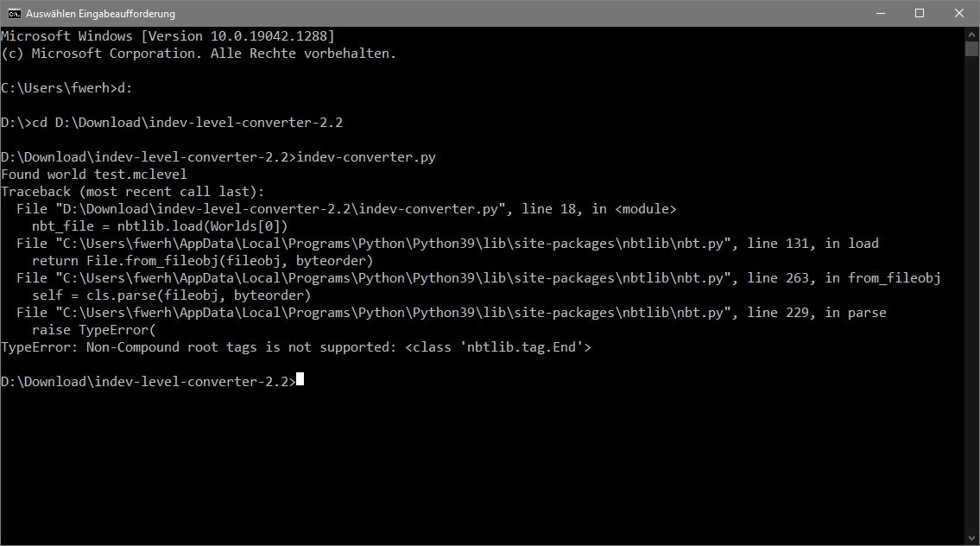
Task: Click the current prompt D:\Download\indev-level-converter-2.2>
Action: [147, 378]
